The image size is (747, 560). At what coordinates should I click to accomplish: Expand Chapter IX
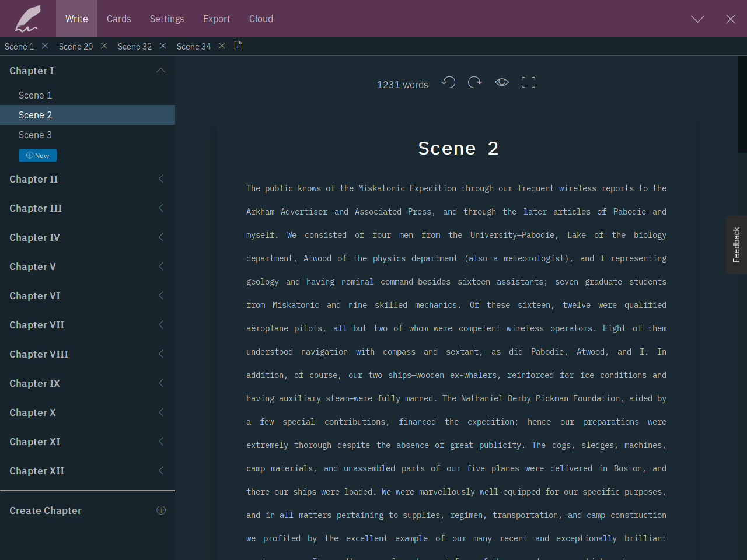(x=161, y=383)
